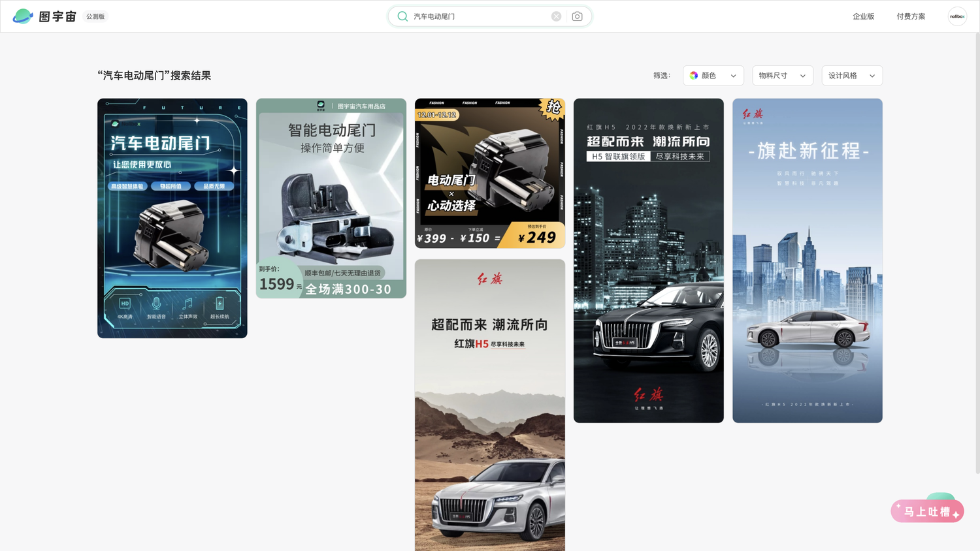The image size is (980, 551).
Task: Click the 筛选 filter label
Action: [662, 76]
